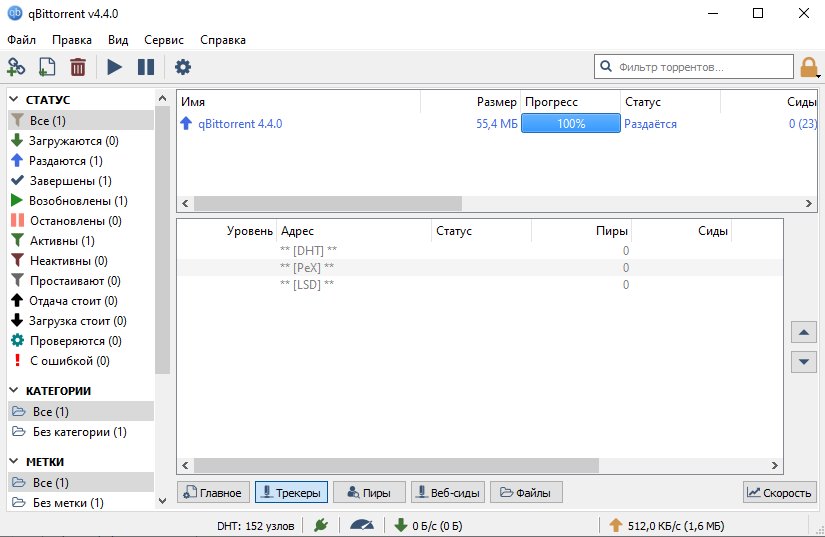825x537 pixels.
Task: Select the Раздаются status filter
Action: coord(65,161)
